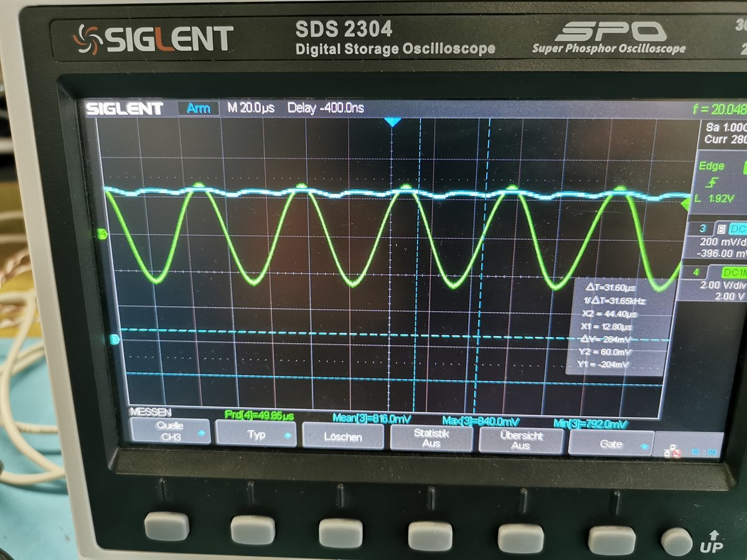Toggle the Statistik Aus softkey
The width and height of the screenshot is (747, 560).
coord(431,438)
